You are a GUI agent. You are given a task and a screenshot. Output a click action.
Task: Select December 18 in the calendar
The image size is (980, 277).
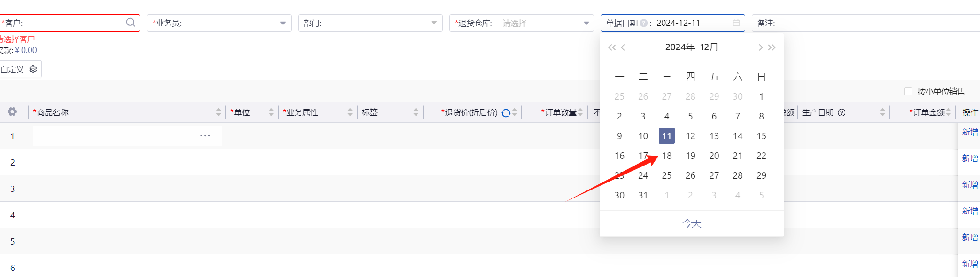point(667,156)
